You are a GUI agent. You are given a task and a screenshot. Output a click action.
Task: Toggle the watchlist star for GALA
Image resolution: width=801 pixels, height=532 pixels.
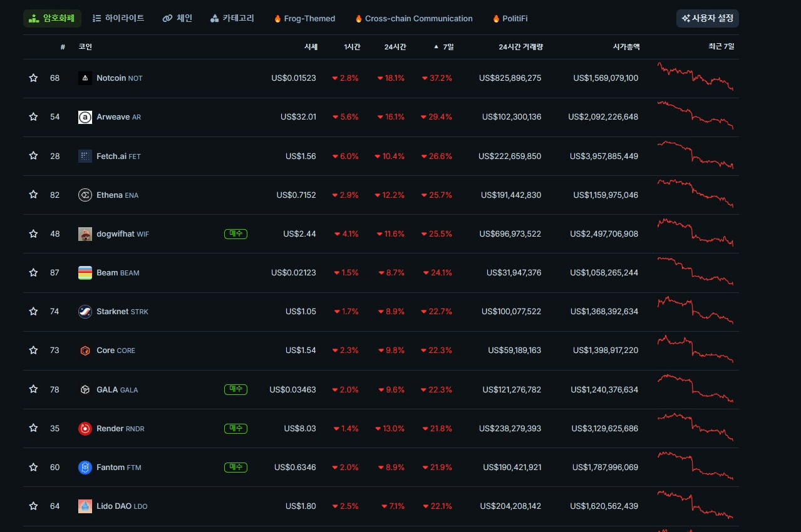click(33, 389)
